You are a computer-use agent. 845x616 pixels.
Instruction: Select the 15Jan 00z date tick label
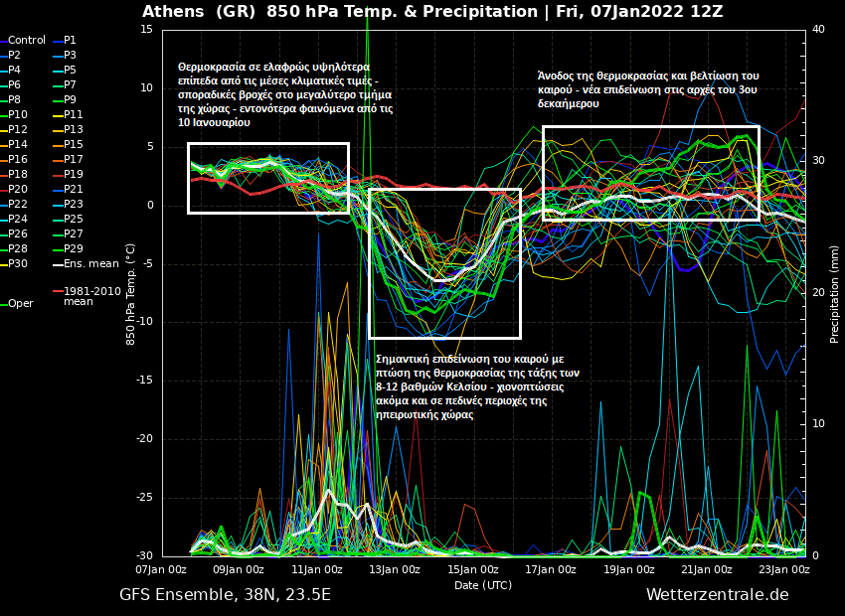(472, 570)
